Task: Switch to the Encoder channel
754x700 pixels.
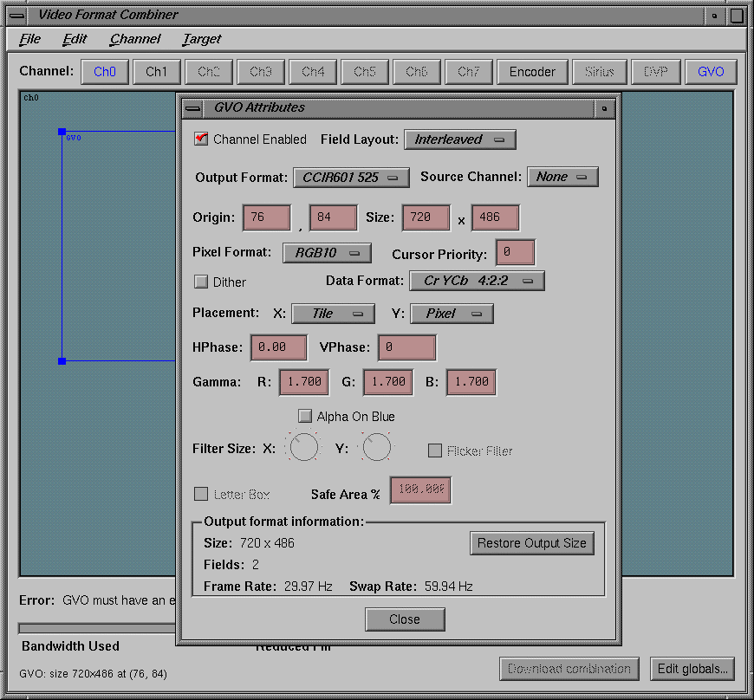Action: [532, 72]
